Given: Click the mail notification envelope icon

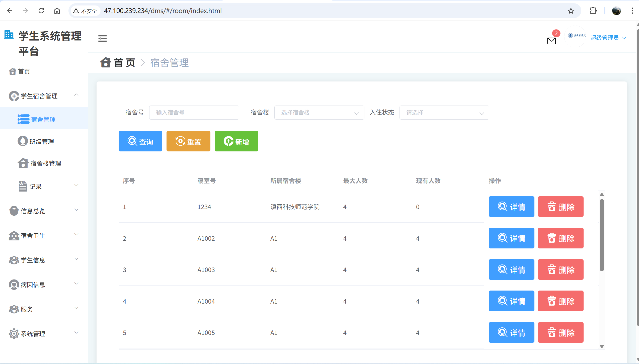Looking at the screenshot, I should click(x=551, y=41).
